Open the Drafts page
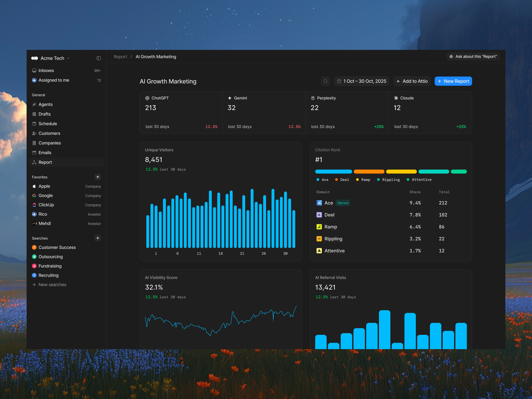532x399 pixels. tap(66, 114)
